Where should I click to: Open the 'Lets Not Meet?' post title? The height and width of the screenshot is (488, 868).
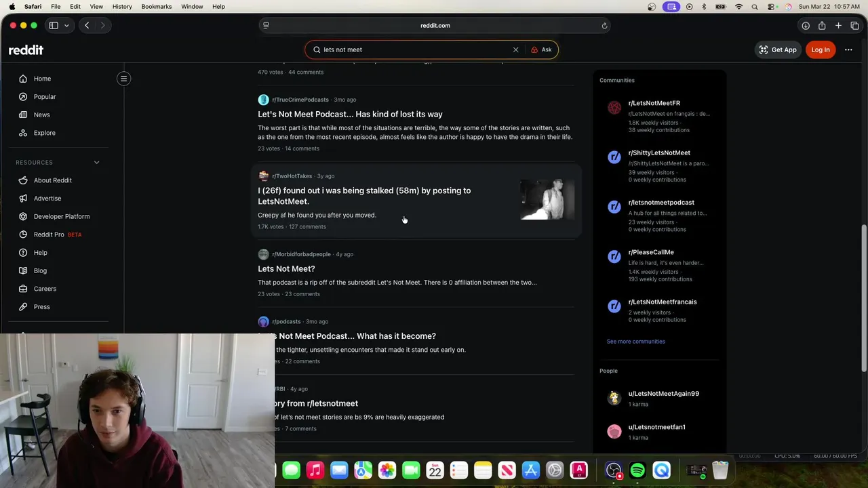pos(286,268)
